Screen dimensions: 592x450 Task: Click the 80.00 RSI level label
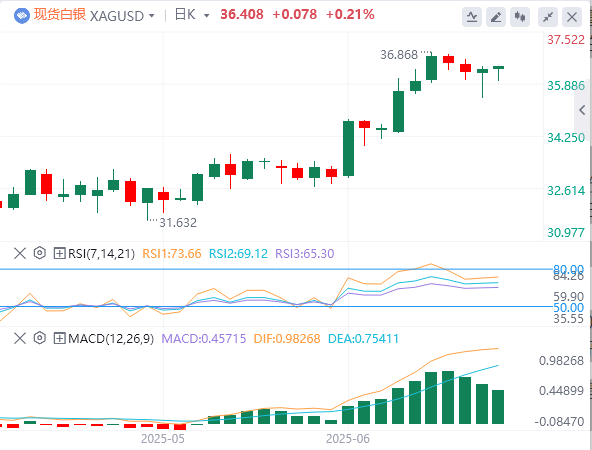coord(569,269)
